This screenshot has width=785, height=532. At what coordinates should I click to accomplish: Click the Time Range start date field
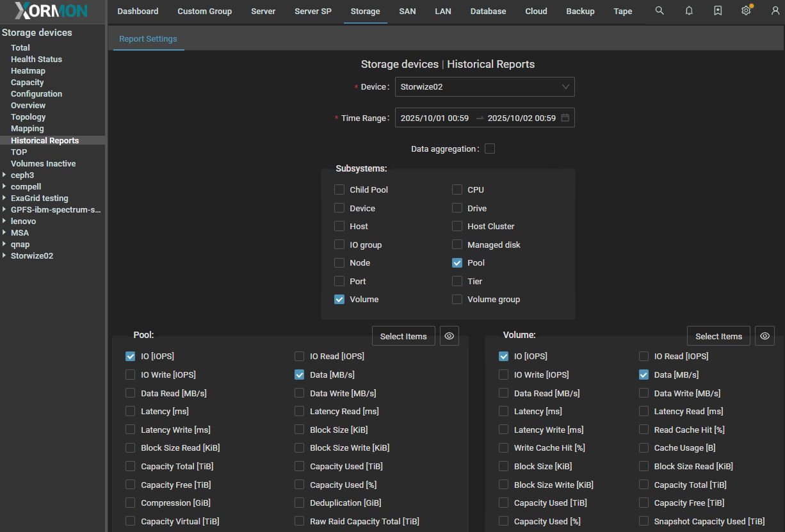point(435,118)
